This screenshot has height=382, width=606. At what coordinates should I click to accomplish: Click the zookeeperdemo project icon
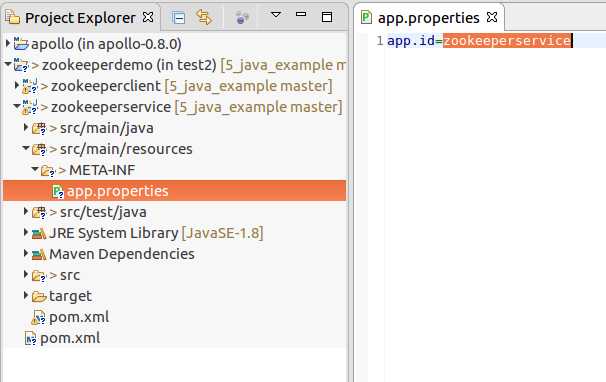[x=21, y=65]
